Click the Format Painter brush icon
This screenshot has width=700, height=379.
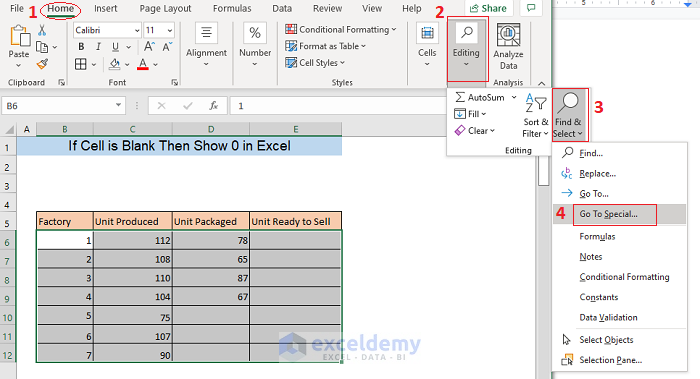point(42,64)
